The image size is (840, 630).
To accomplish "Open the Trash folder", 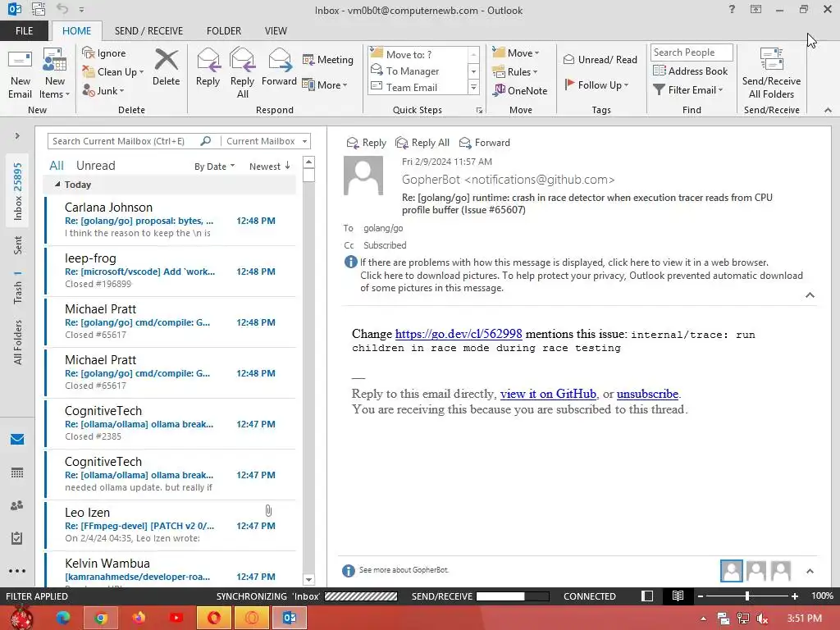I will 18,288.
